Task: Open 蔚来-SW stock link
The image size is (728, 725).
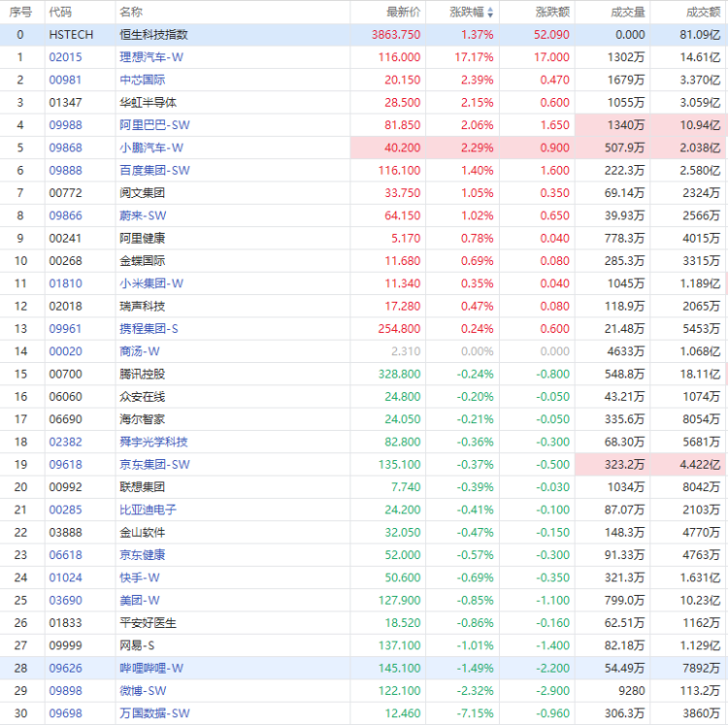Action: [x=143, y=215]
